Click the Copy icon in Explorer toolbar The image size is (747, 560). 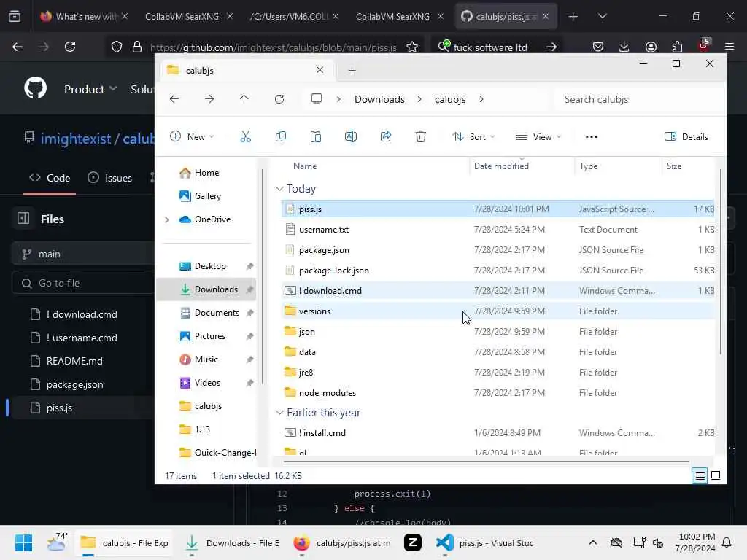pos(281,136)
